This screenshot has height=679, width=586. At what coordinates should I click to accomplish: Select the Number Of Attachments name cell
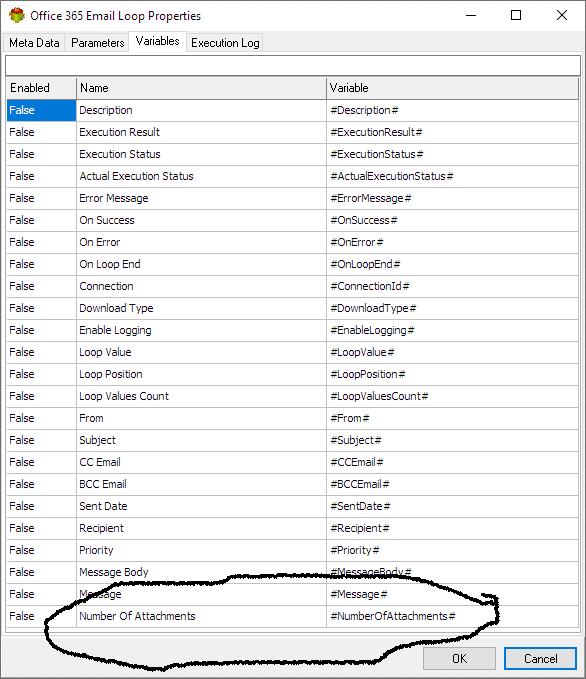point(201,616)
